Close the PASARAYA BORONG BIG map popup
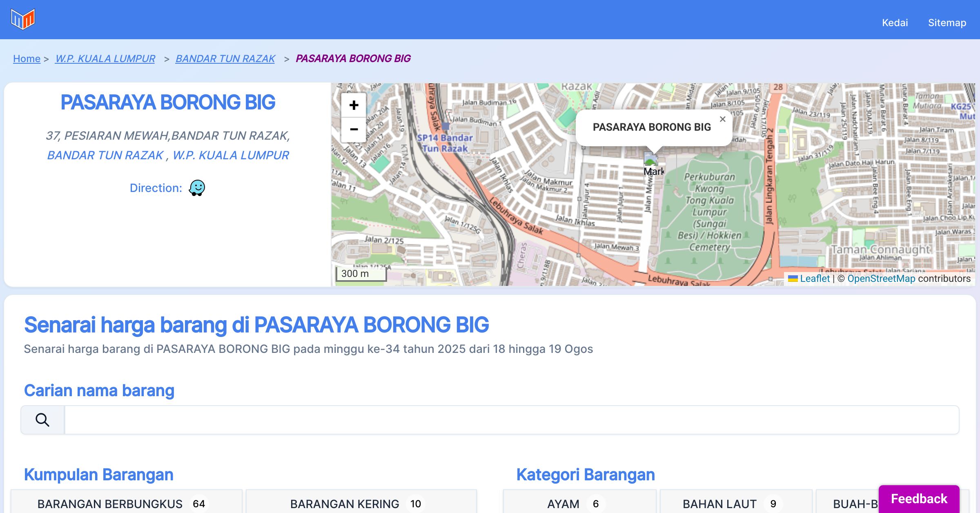980x513 pixels. 722,119
